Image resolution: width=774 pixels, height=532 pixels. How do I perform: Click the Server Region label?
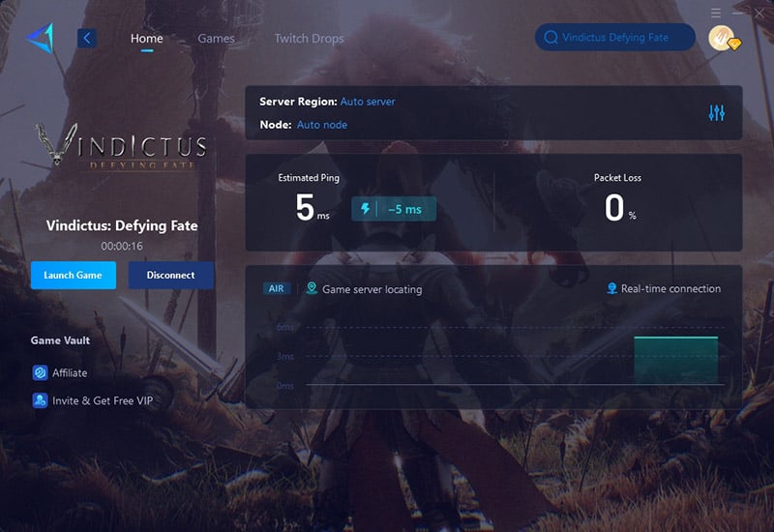[298, 102]
